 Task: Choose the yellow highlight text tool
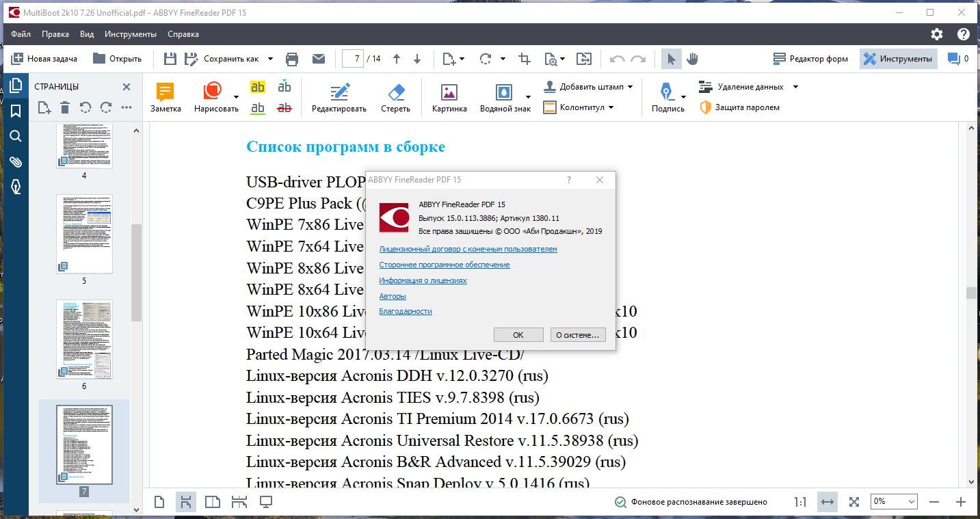[x=258, y=87]
